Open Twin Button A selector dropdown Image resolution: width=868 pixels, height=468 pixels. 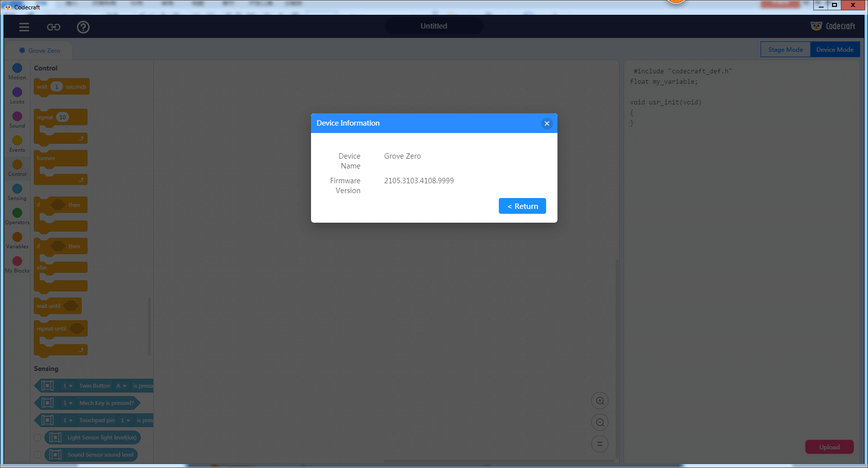[121, 386]
